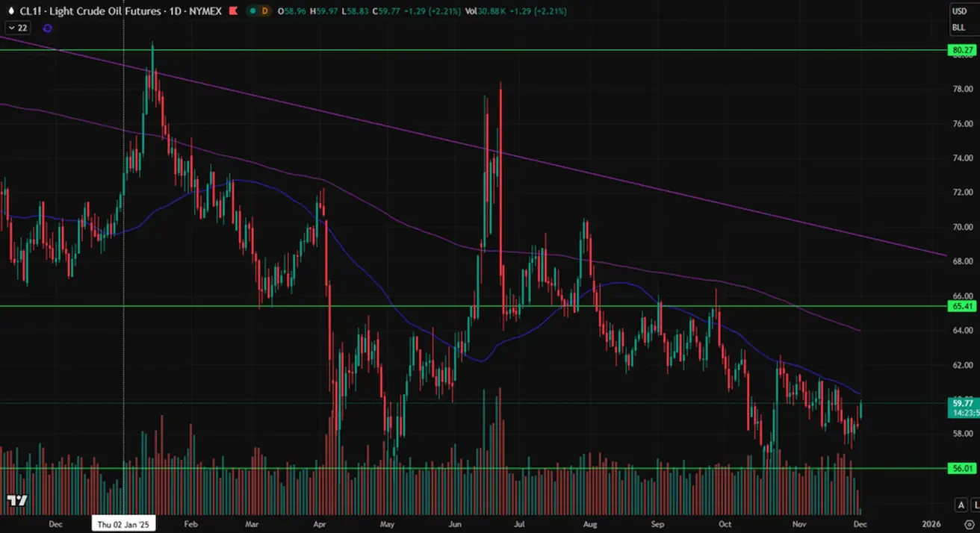Screen dimensions: 980x533
Task: Open the USD currency dropdown
Action: pos(958,11)
